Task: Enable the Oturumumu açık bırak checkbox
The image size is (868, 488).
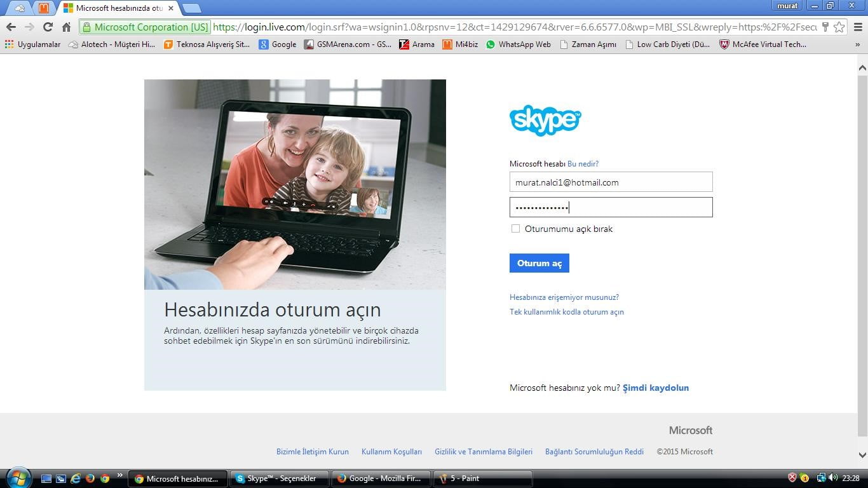Action: [515, 229]
